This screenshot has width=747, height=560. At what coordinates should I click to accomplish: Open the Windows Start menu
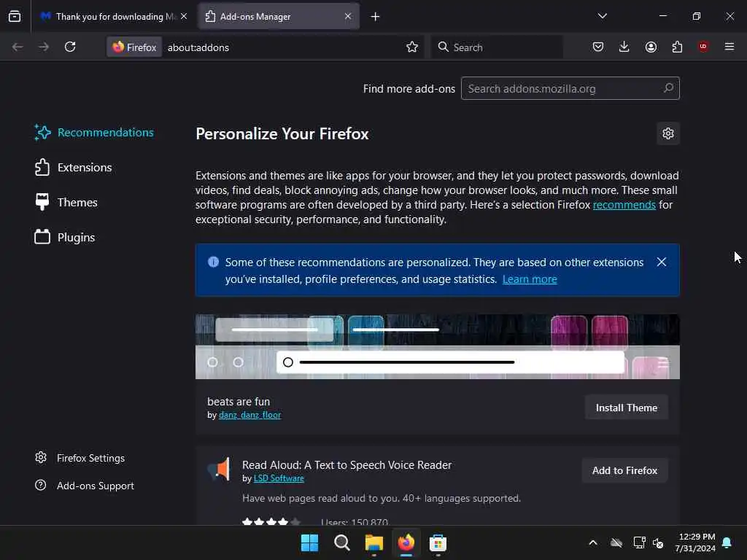tap(309, 542)
